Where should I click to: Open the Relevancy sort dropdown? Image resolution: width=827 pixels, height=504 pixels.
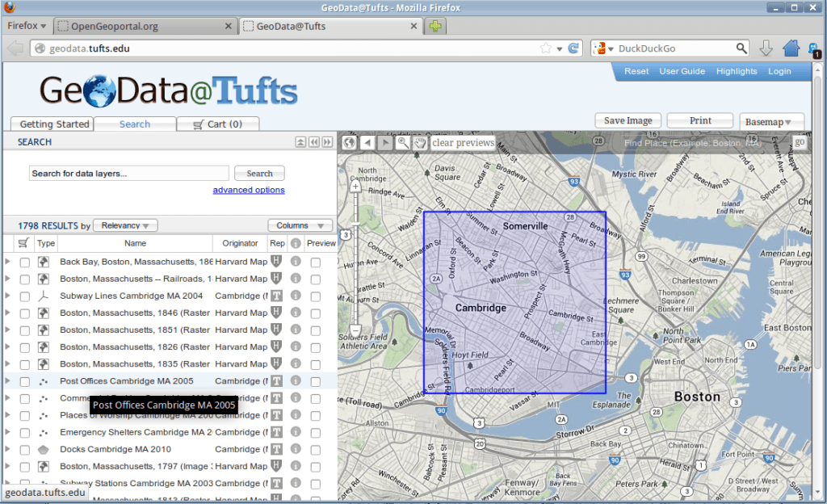coord(124,225)
